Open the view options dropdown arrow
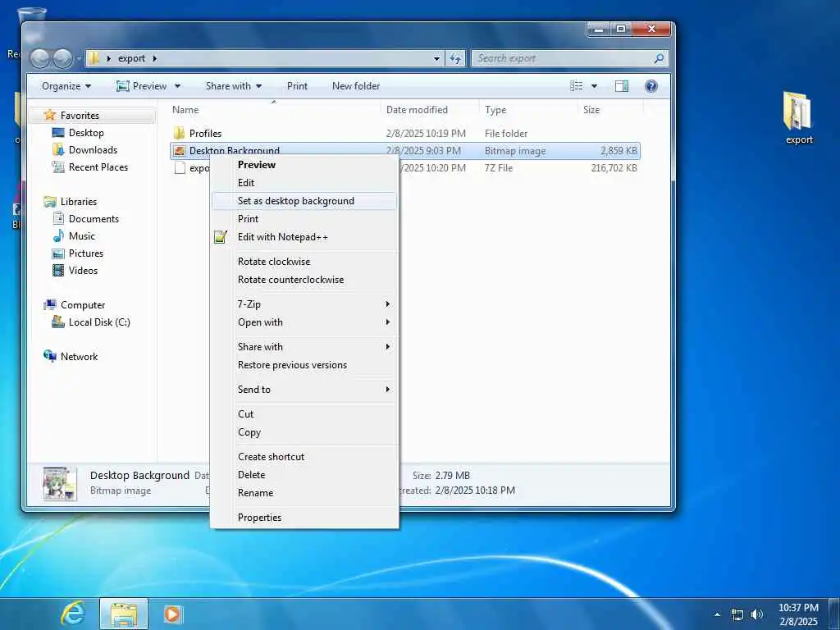The image size is (840, 630). 594,86
